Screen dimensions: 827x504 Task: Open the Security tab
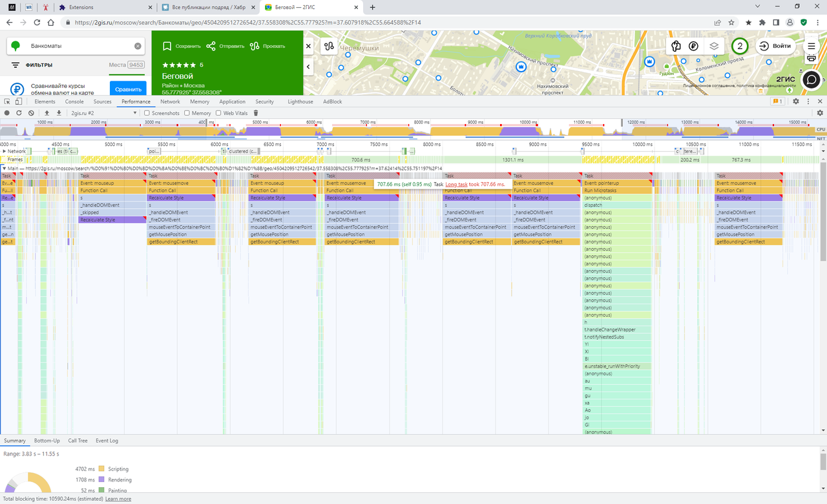pos(265,101)
